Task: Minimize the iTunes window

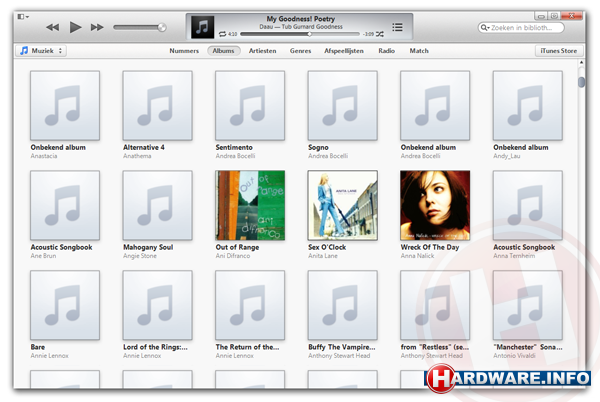Action: coord(541,16)
